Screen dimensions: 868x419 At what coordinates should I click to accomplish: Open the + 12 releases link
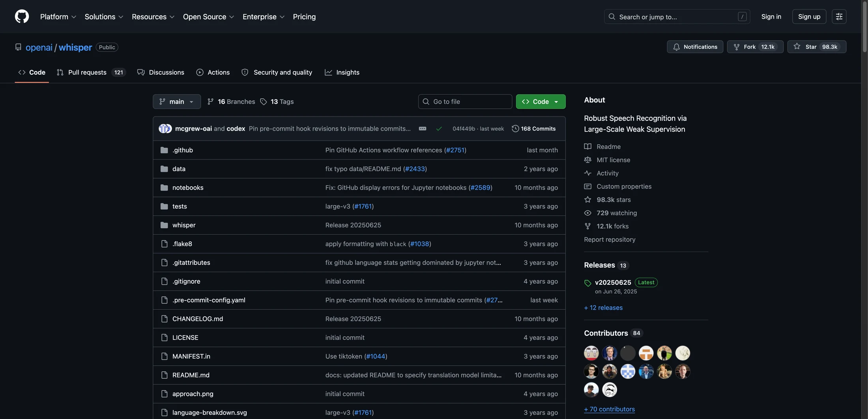[x=603, y=308]
